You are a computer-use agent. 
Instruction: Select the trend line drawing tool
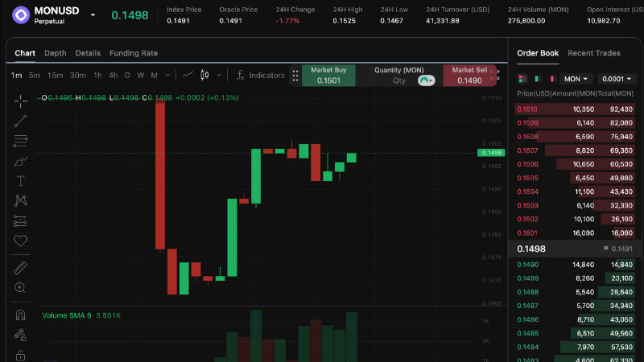point(20,121)
